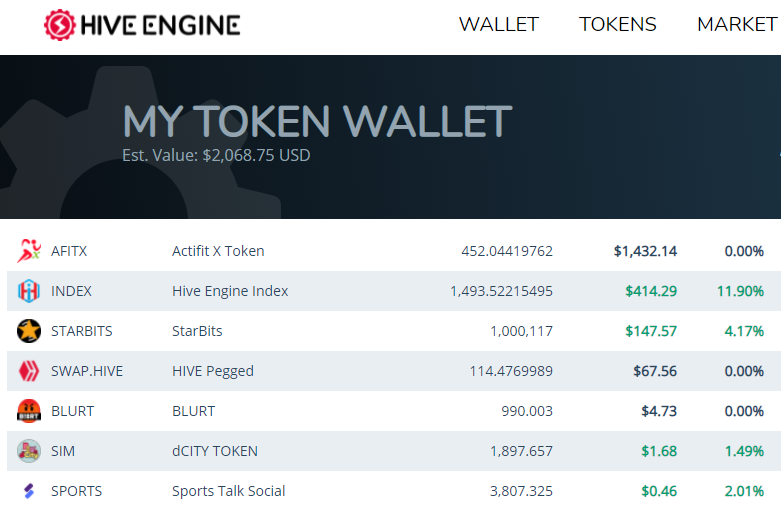Click the balance 1,897.657
Image resolution: width=781 pixels, height=510 pixels.
pos(521,451)
